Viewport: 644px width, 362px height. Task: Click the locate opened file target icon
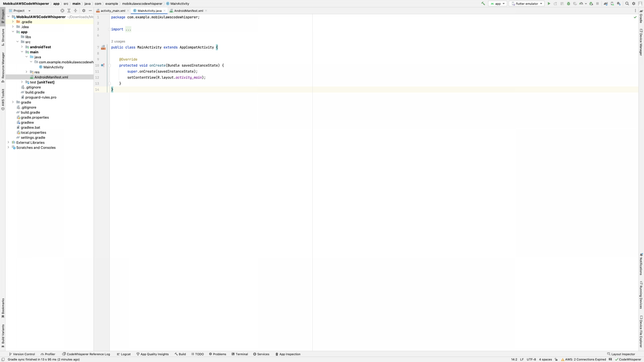click(62, 10)
